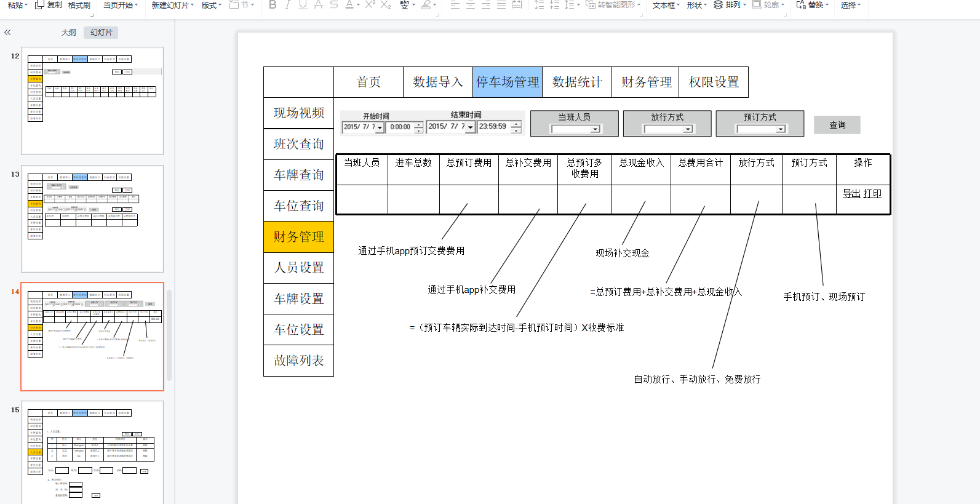Image resolution: width=980 pixels, height=504 pixels.
Task: Select slide 13 thumbnail
Action: point(92,218)
